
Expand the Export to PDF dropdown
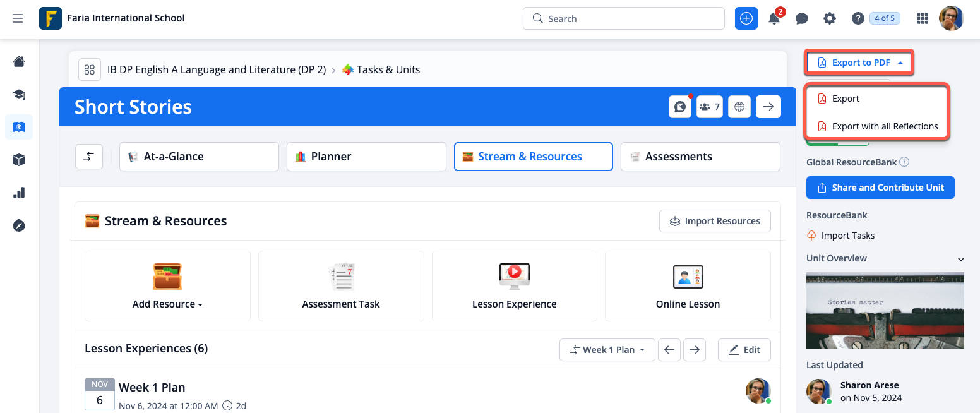coord(860,63)
